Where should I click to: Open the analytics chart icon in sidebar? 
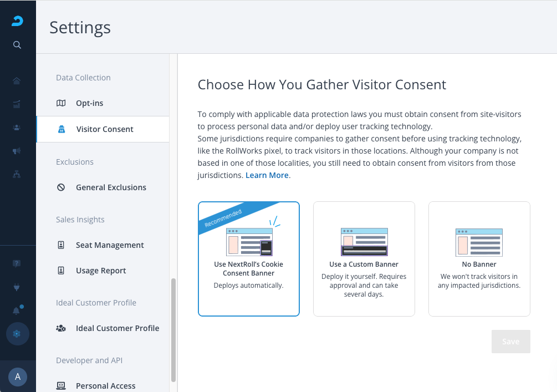(17, 104)
